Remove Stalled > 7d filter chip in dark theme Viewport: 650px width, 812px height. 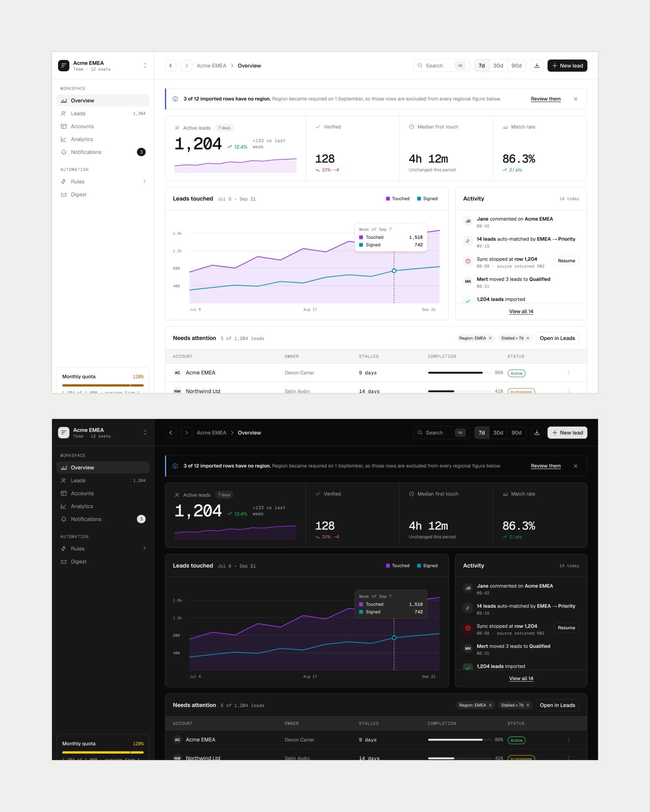(528, 705)
